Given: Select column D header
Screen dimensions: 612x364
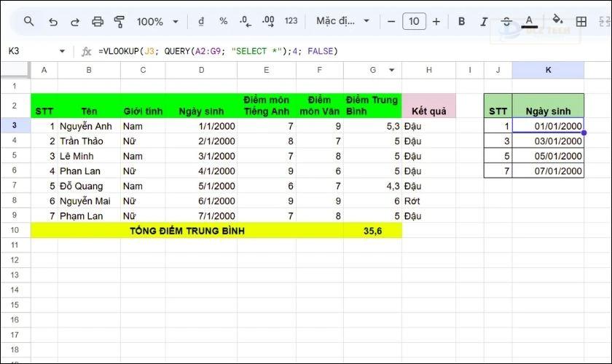Looking at the screenshot, I should coord(201,70).
